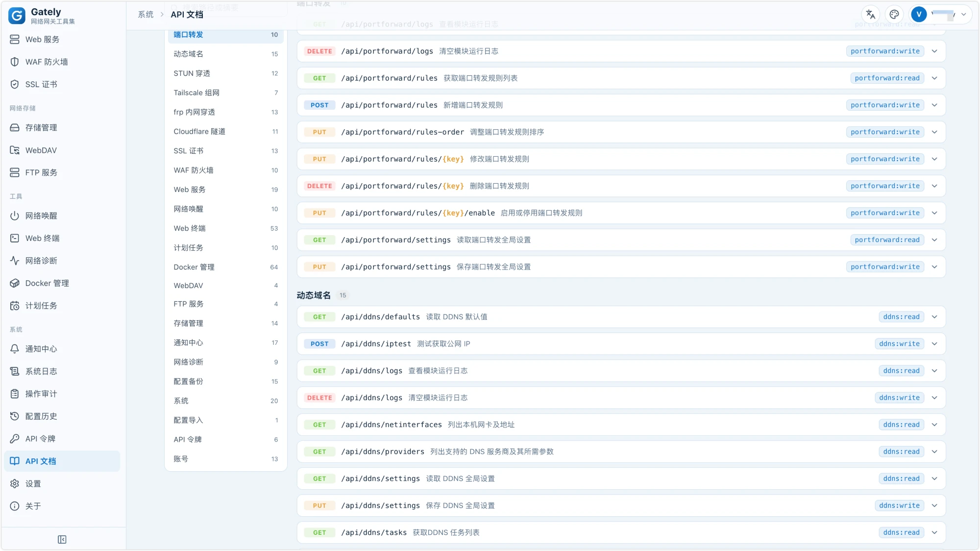Open FTP 服务 in the left sidebar
Image resolution: width=980 pixels, height=551 pixels.
[x=62, y=173]
